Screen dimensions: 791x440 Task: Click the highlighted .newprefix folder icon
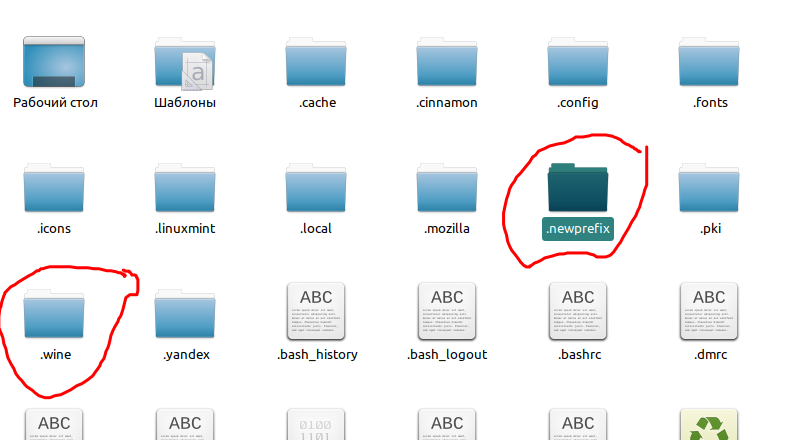(578, 188)
